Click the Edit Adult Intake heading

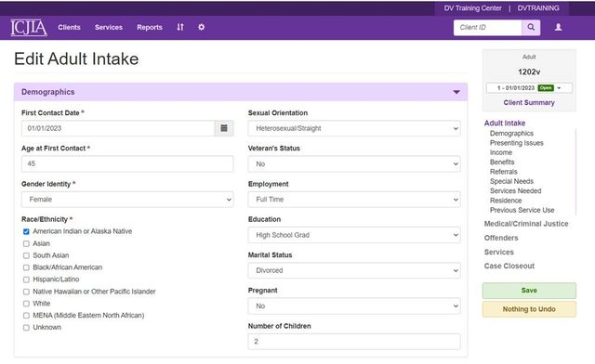tap(76, 58)
